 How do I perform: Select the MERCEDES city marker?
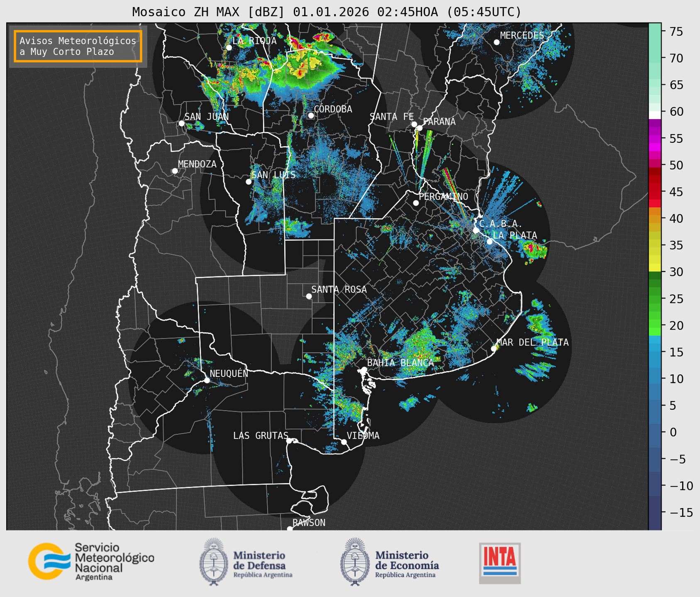click(496, 42)
